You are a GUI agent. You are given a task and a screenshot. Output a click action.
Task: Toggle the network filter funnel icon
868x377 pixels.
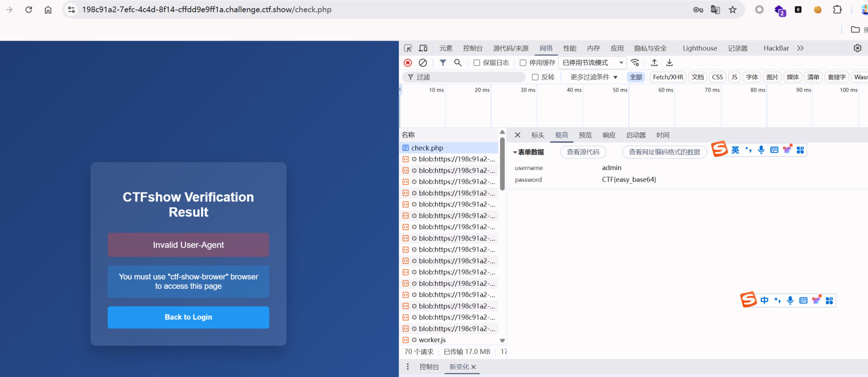tap(443, 63)
